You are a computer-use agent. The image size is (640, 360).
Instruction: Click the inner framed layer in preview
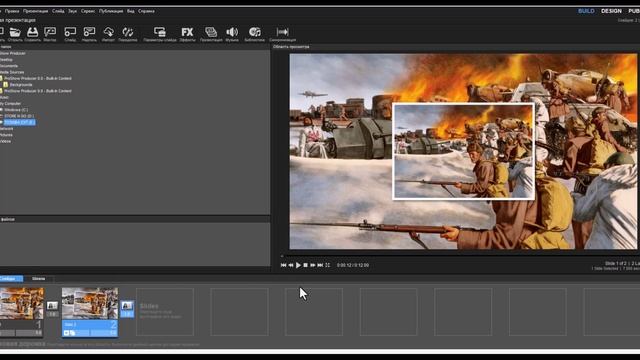click(463, 151)
